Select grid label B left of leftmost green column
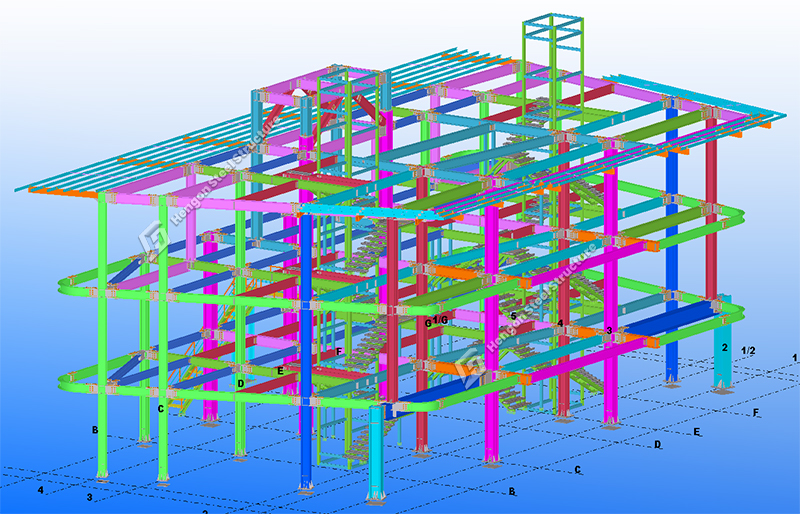Screen dimensions: 800x514 tap(95, 431)
